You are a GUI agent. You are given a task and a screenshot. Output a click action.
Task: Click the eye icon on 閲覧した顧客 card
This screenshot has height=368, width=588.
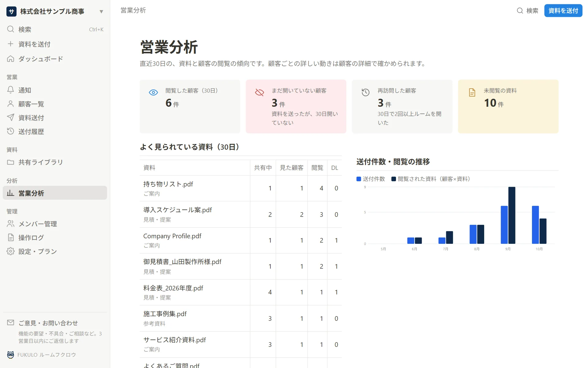coord(153,92)
